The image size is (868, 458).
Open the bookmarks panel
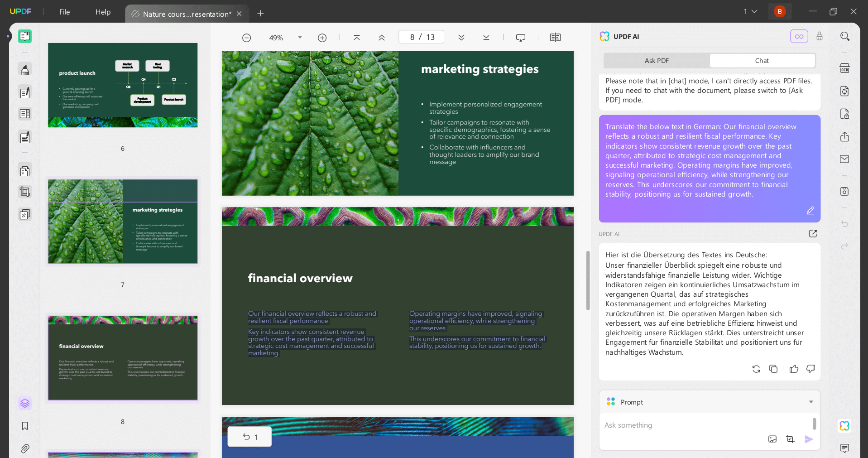click(25, 426)
